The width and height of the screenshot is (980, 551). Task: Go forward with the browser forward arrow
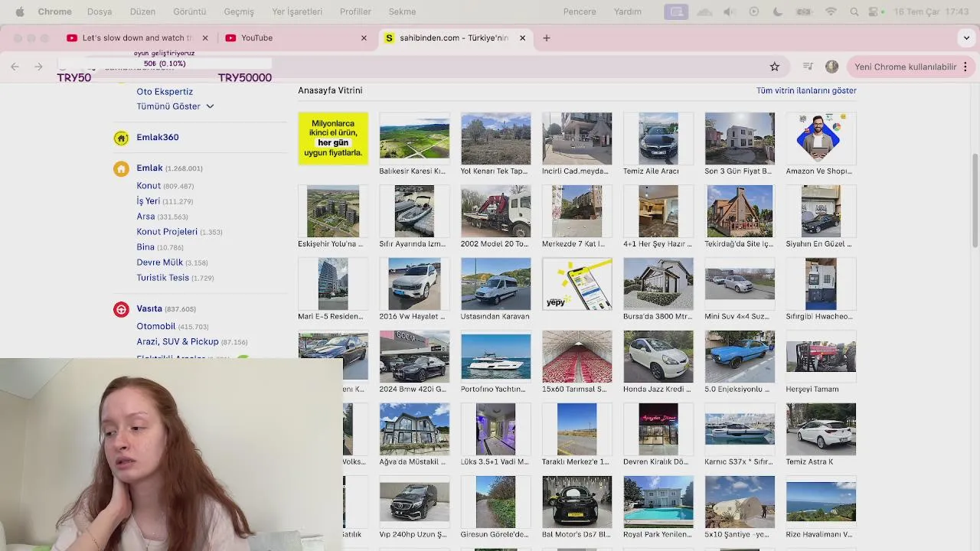38,67
